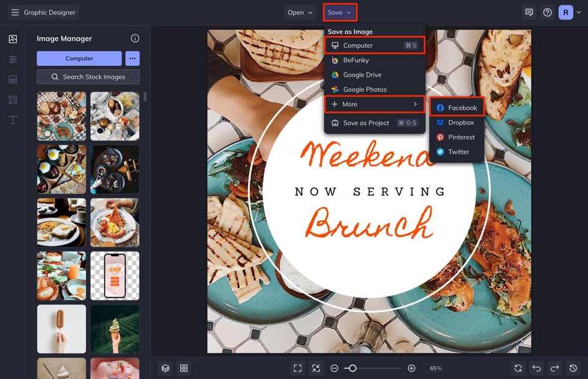Open the help question mark
588x379 pixels.
[x=548, y=12]
